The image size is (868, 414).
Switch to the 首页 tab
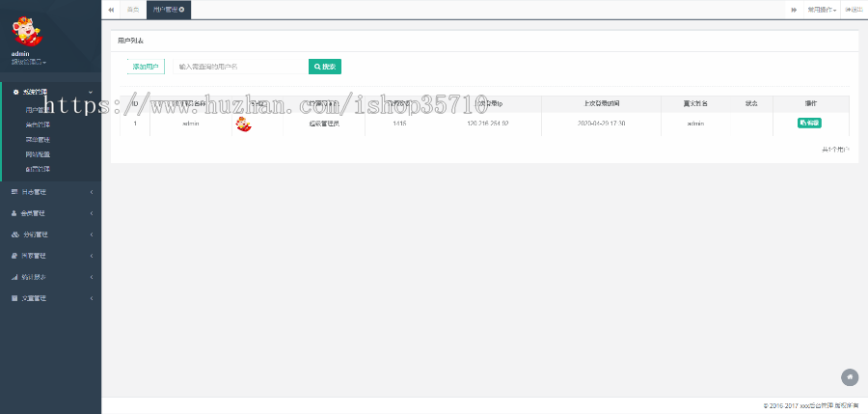pyautogui.click(x=133, y=10)
